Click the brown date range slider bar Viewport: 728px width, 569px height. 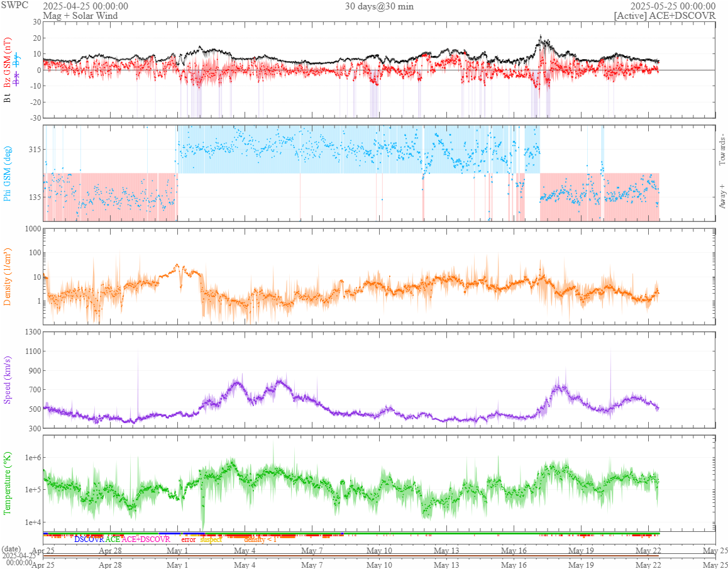click(351, 556)
